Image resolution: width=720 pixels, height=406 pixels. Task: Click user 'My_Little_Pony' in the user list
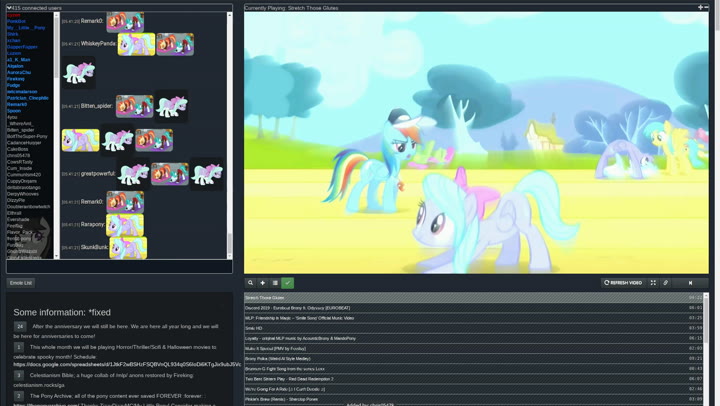(x=26, y=28)
